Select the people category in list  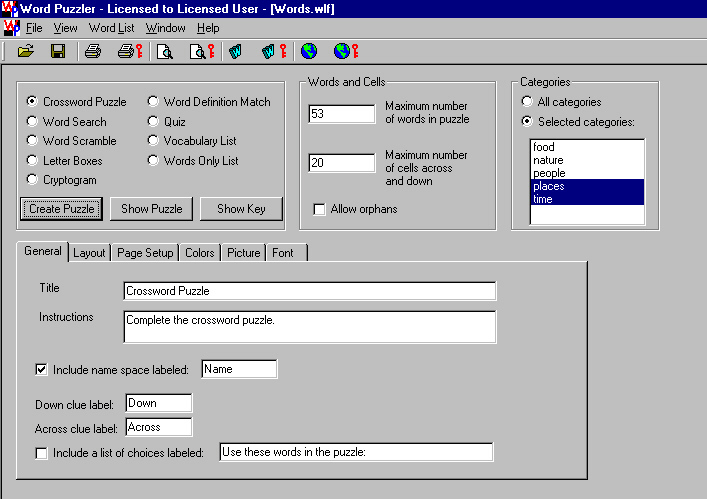(587, 173)
